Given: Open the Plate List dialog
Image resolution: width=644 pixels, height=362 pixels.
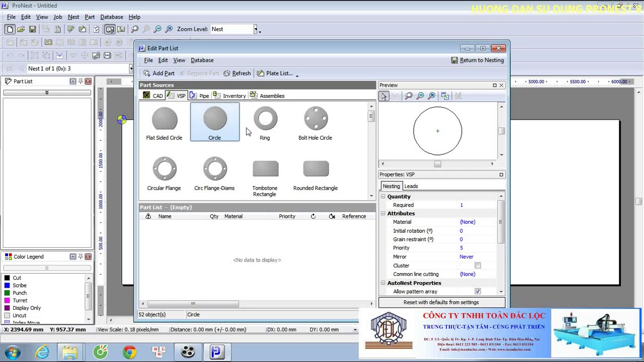Looking at the screenshot, I should (x=275, y=73).
